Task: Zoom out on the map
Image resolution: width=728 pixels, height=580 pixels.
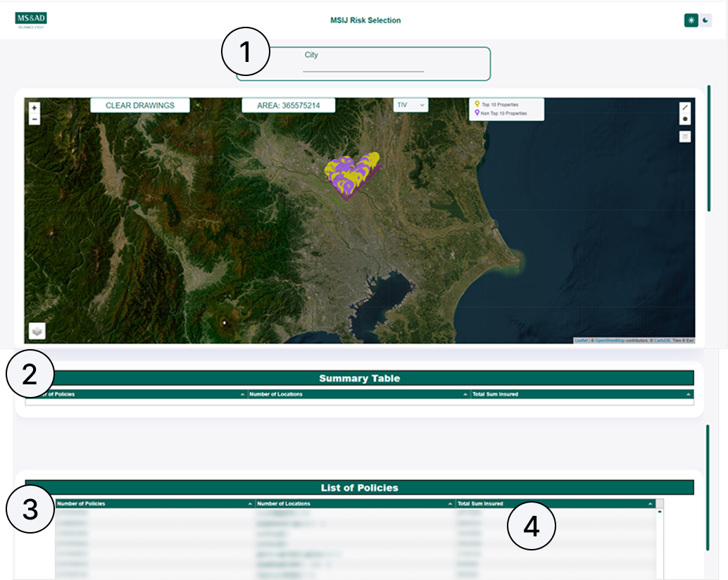Action: pyautogui.click(x=34, y=120)
